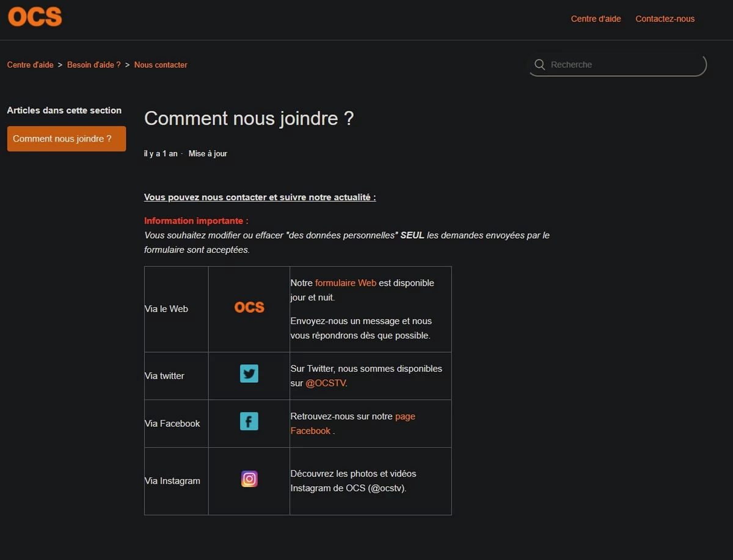The width and height of the screenshot is (733, 560).
Task: Go to Besoin d'aide ? in the breadcrumb
Action: (94, 65)
